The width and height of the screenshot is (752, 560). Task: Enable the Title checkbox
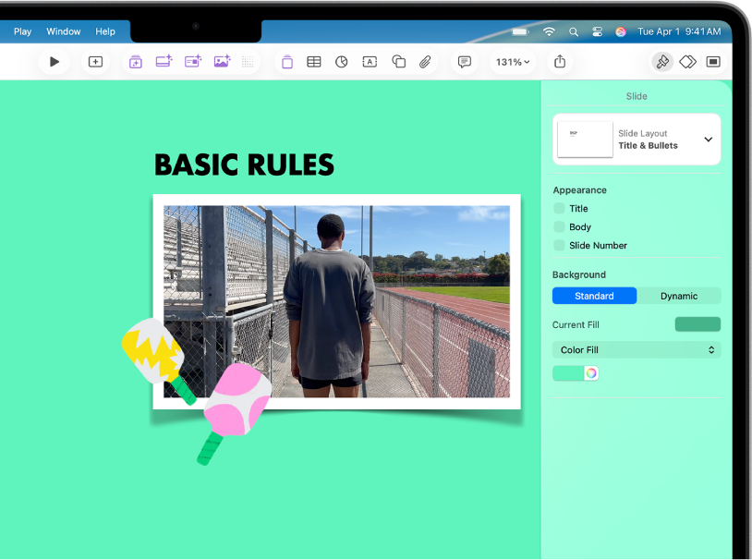click(x=558, y=208)
